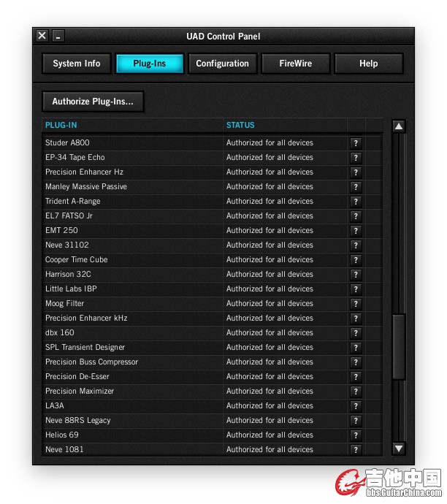Image resolution: width=447 pixels, height=504 pixels.
Task: Open help for EP-34 Tape Echo
Action: pos(356,158)
